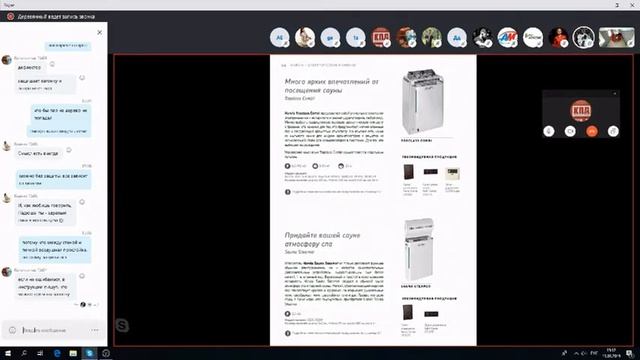Click the 'Смысл есть всегда' chat message
The image size is (640, 360).
(38, 153)
